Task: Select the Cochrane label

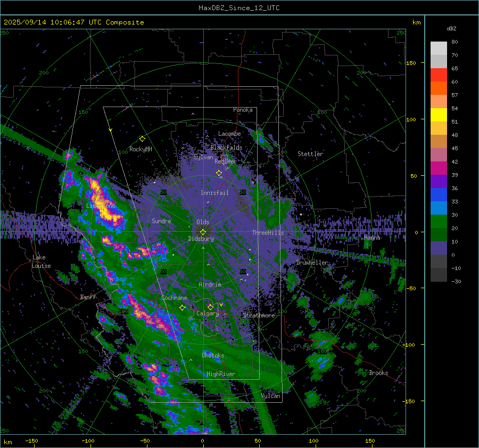Action: click(174, 298)
